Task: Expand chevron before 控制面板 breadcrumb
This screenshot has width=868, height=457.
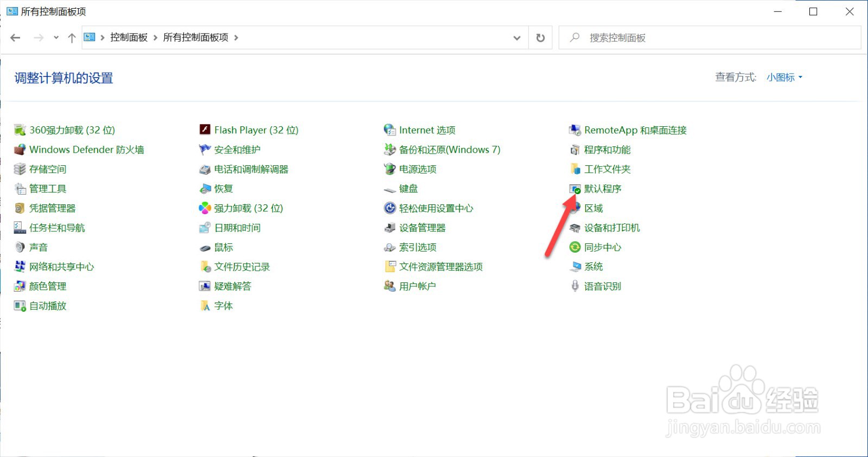Action: (103, 37)
